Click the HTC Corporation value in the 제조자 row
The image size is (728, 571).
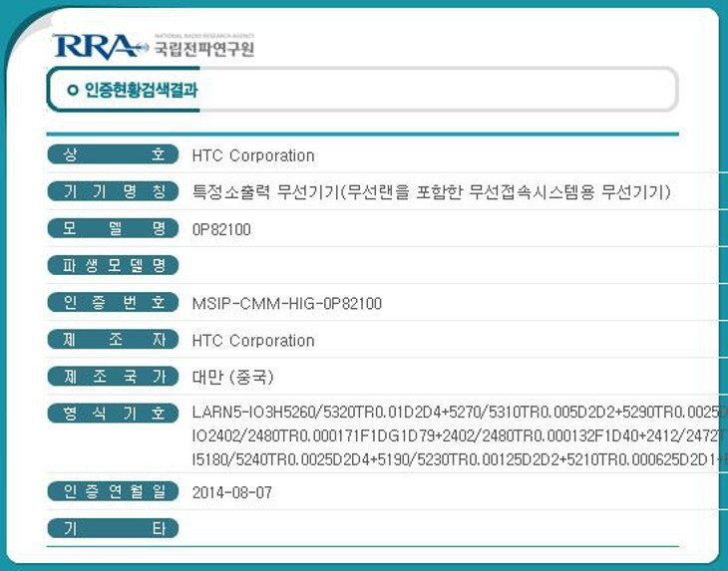[x=253, y=341]
